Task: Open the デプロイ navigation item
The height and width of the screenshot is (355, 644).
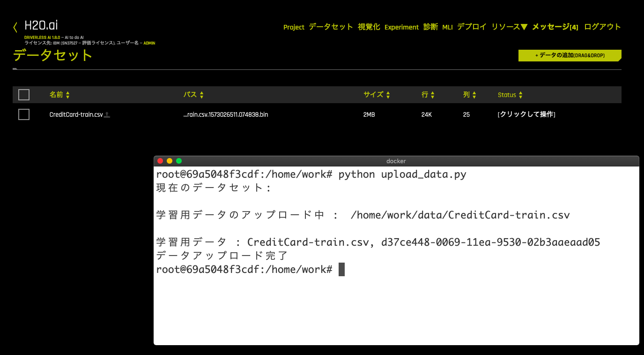Action: (x=472, y=27)
